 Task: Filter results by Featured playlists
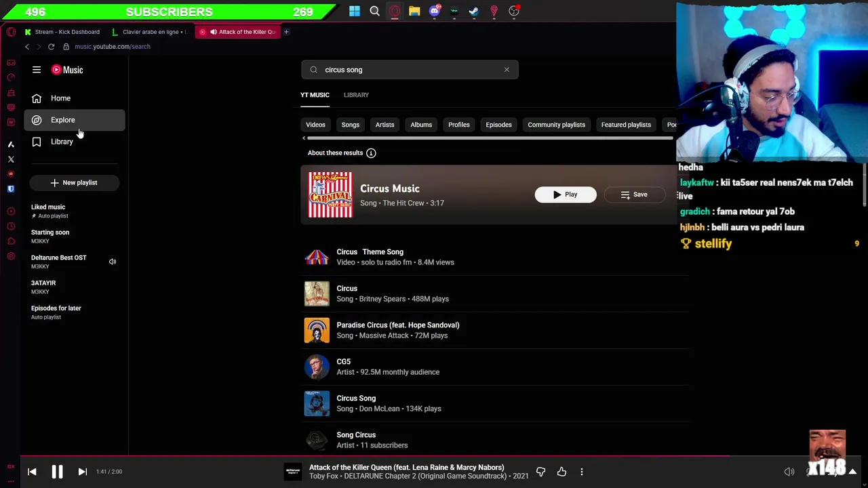coord(626,125)
